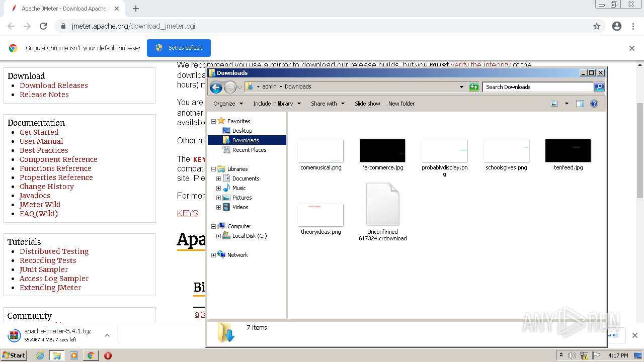Expand the Documents library node

click(218, 178)
